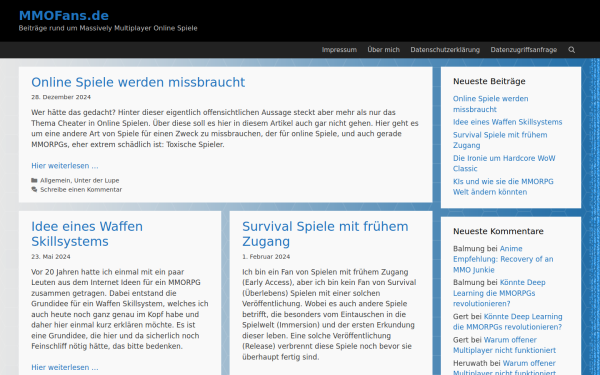This screenshot has height=375, width=600.
Task: Open article title Survival Spiele mit frühem Zugang
Action: [x=325, y=234]
